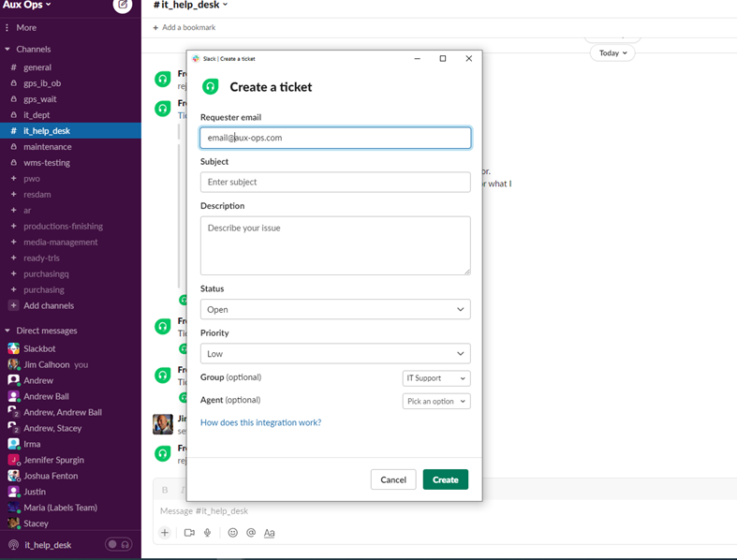Open media-management channel
Screen dimensions: 737x560
(61, 243)
